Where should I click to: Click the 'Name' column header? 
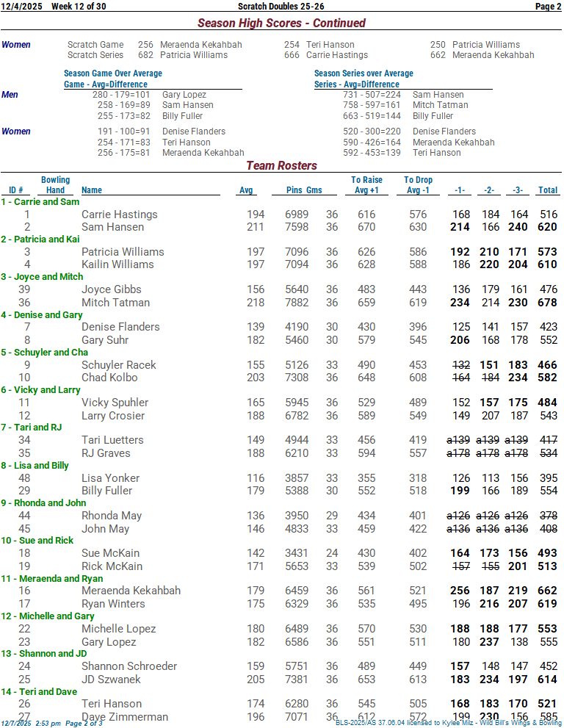pyautogui.click(x=92, y=190)
